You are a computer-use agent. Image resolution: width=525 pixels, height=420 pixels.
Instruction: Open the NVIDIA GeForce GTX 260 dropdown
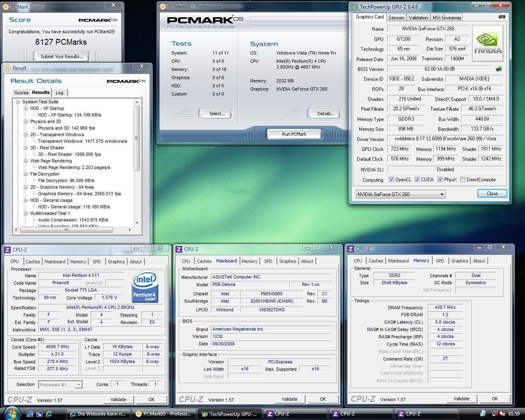tap(400, 194)
